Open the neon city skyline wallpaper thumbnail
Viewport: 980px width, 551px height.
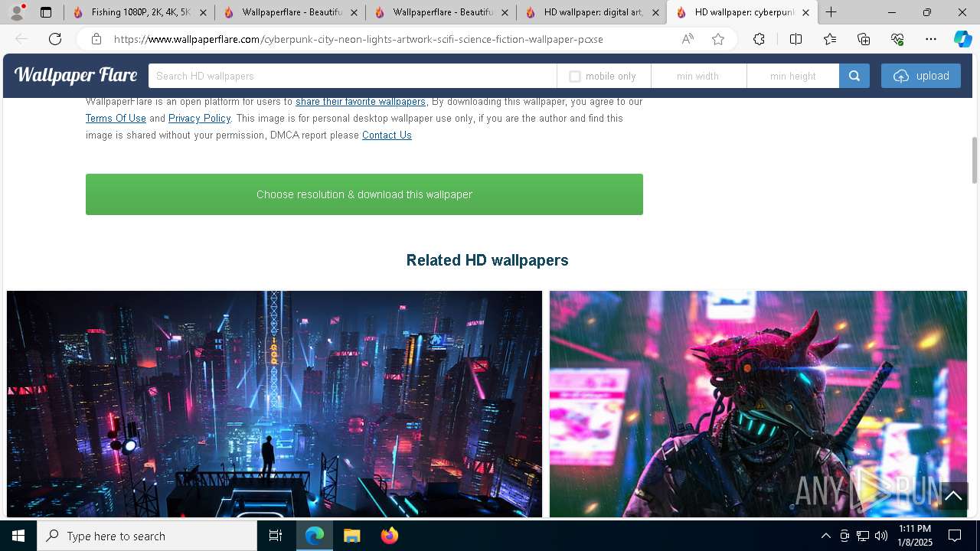point(274,404)
